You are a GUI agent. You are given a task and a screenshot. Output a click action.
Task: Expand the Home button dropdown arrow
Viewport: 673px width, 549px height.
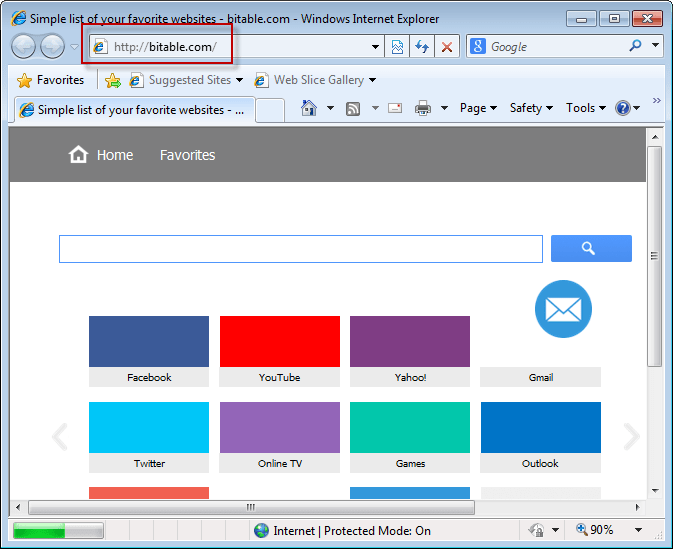pyautogui.click(x=330, y=108)
